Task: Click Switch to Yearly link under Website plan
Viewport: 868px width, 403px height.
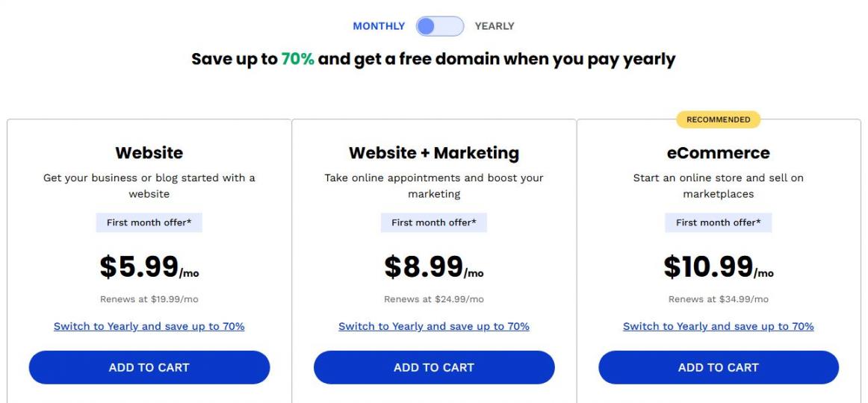Action: [x=149, y=326]
